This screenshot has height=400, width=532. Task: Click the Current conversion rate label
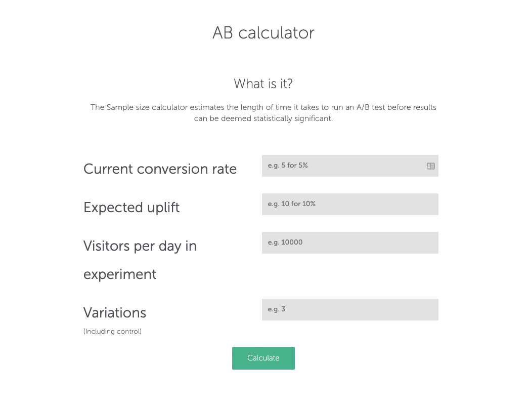160,169
